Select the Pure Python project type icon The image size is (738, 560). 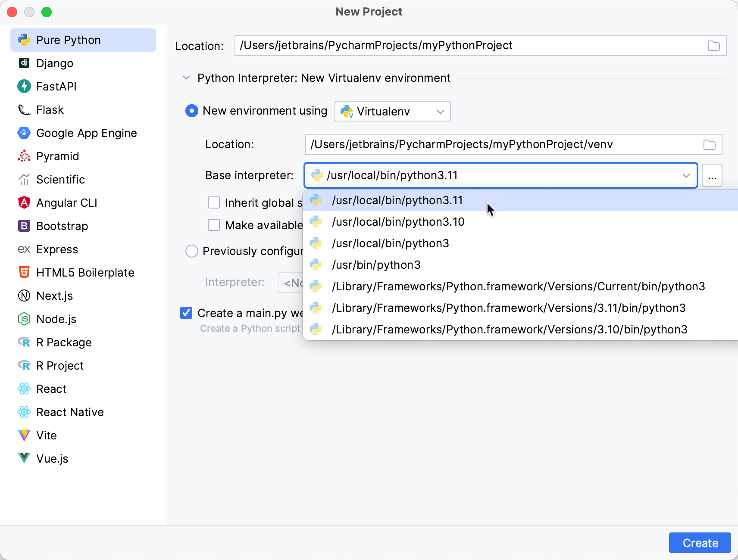tap(24, 40)
